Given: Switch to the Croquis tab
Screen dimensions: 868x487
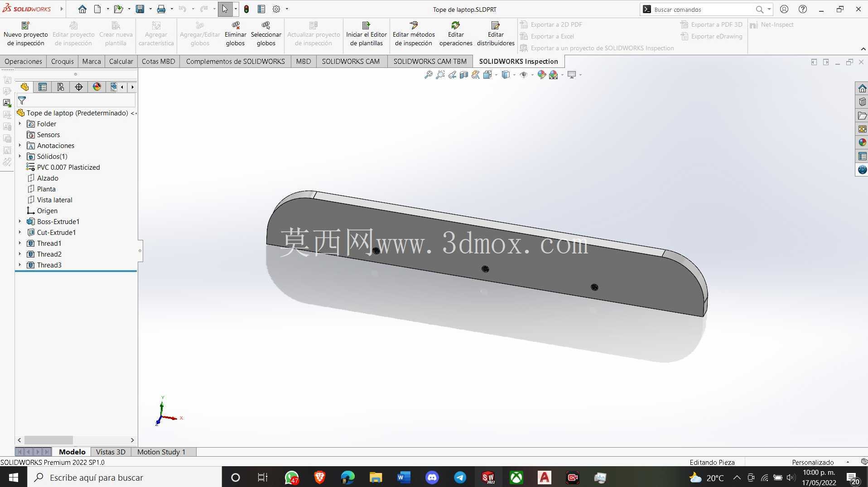Looking at the screenshot, I should (x=63, y=61).
